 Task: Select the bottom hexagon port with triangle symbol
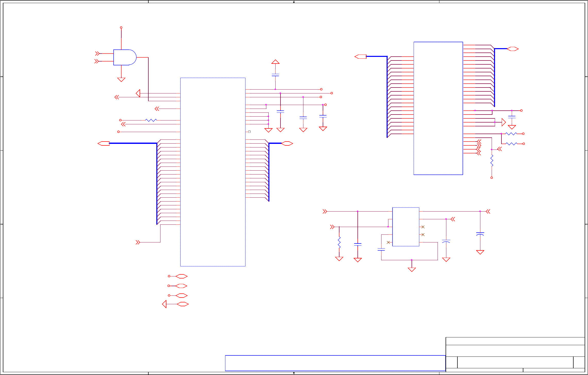tap(183, 304)
